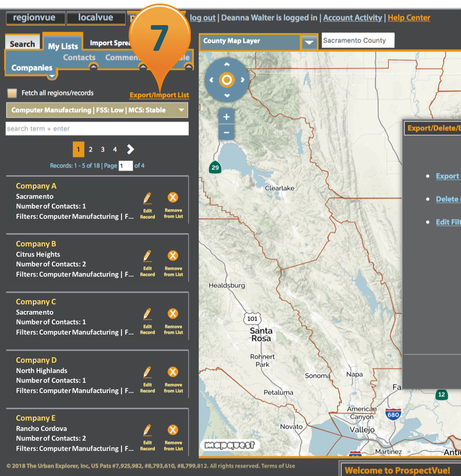Go to page 2

90,149
